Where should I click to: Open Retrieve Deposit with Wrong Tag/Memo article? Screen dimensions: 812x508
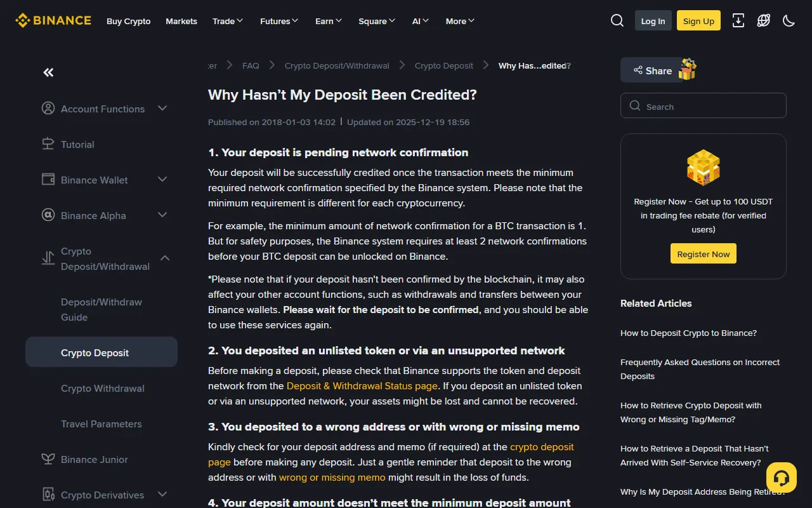691,412
